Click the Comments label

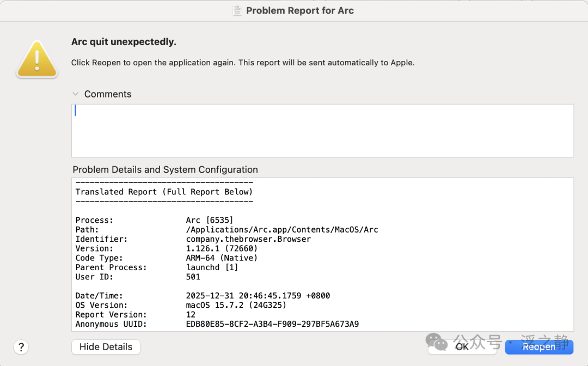pyautogui.click(x=108, y=94)
